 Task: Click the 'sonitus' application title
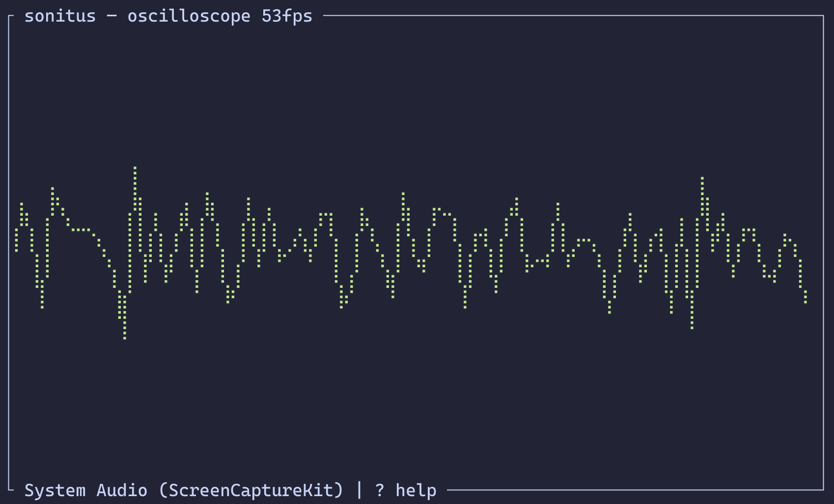click(60, 16)
